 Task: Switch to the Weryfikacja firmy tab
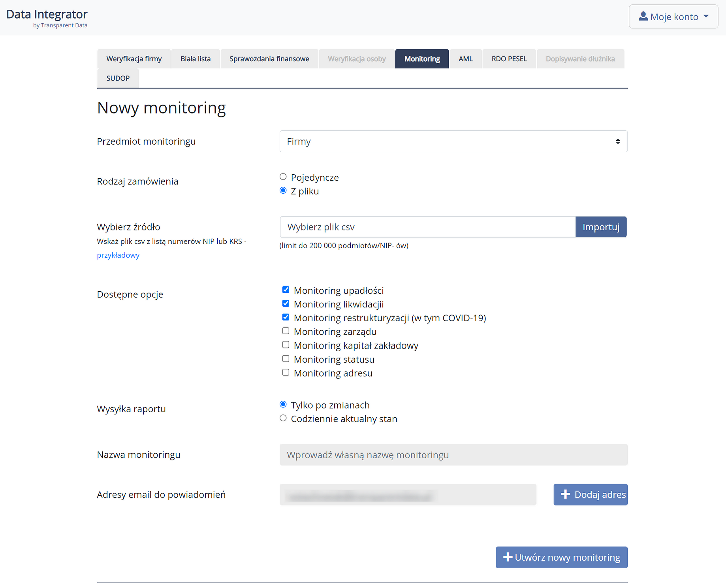point(134,59)
